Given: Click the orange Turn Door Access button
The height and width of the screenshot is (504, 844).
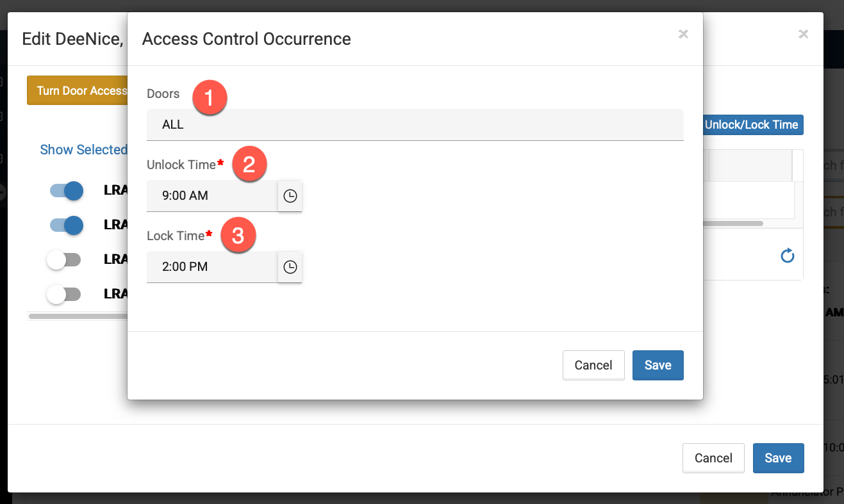Looking at the screenshot, I should pos(78,90).
